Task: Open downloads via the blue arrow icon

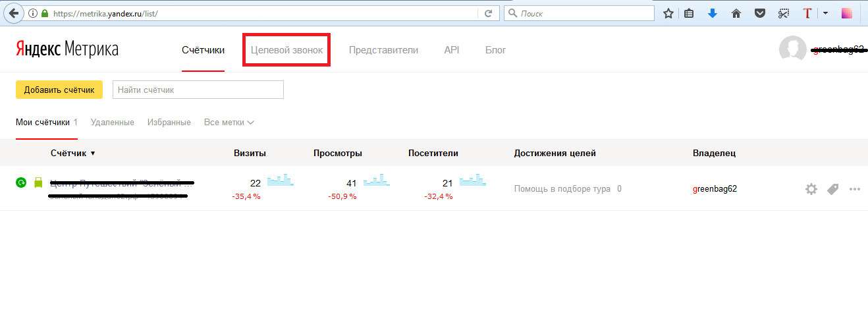Action: click(x=713, y=13)
